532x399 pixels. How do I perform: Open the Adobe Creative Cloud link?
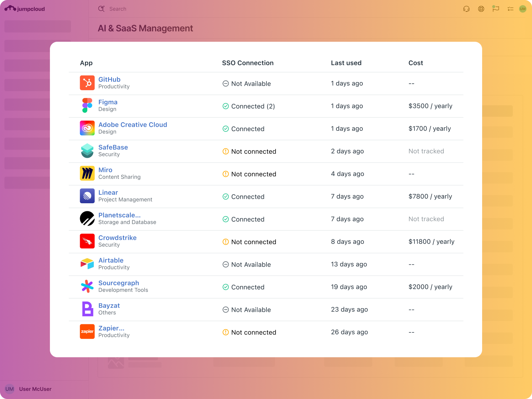[x=133, y=125]
